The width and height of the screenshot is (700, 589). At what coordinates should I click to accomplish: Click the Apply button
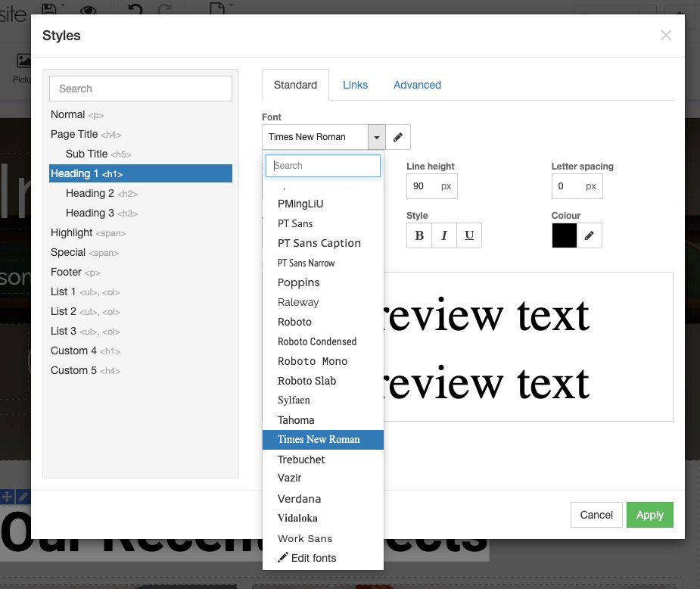(x=650, y=515)
